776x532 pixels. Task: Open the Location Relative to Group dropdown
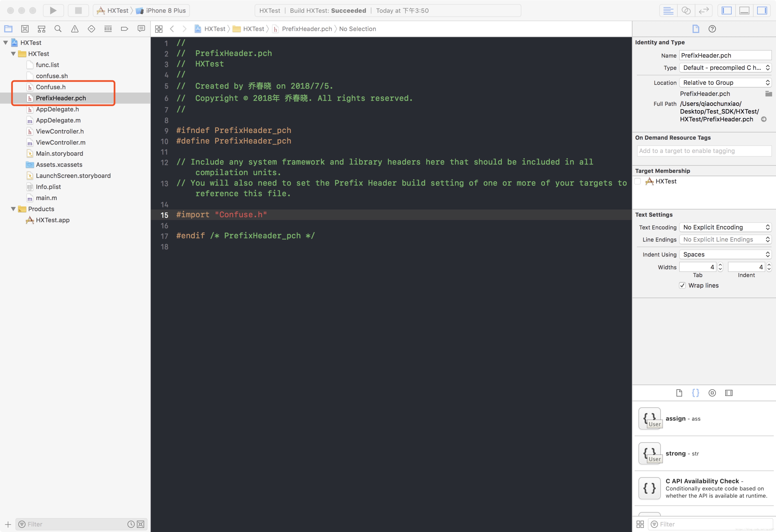[x=725, y=83]
